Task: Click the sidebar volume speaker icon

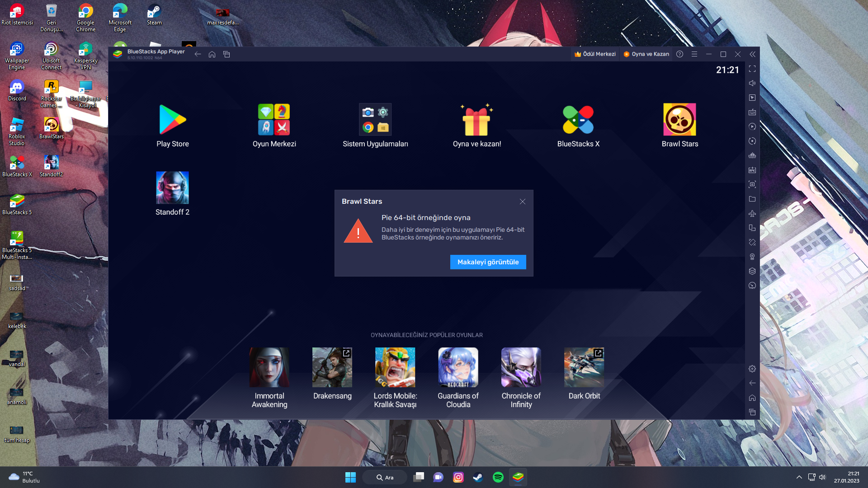Action: point(752,83)
